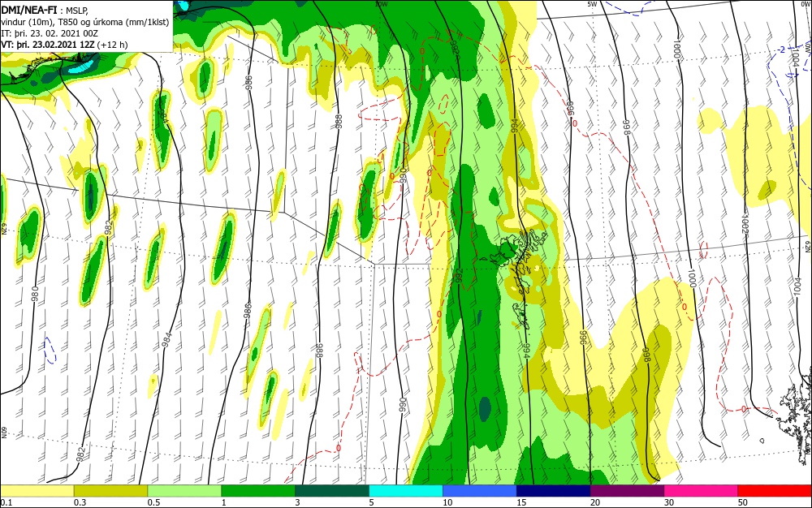Pick the blue 10–15 legend swatch
This screenshot has height=508, width=812.
tap(480, 491)
